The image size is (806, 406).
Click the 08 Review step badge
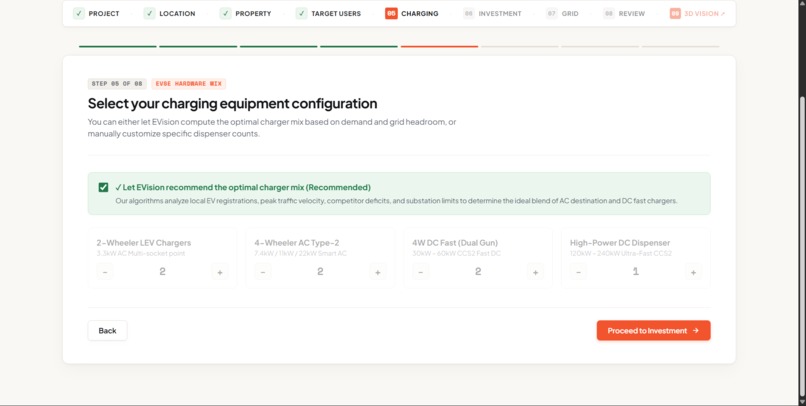609,13
